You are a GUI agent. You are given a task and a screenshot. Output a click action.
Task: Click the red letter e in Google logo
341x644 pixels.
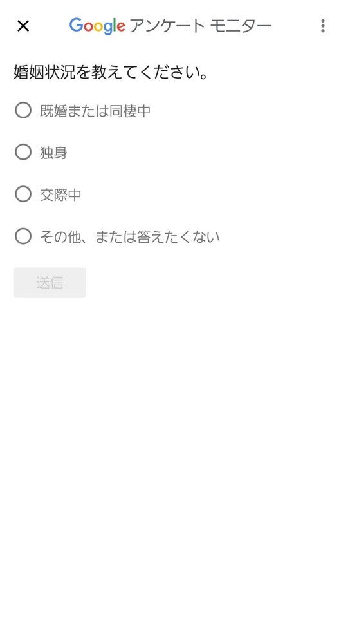(x=121, y=27)
